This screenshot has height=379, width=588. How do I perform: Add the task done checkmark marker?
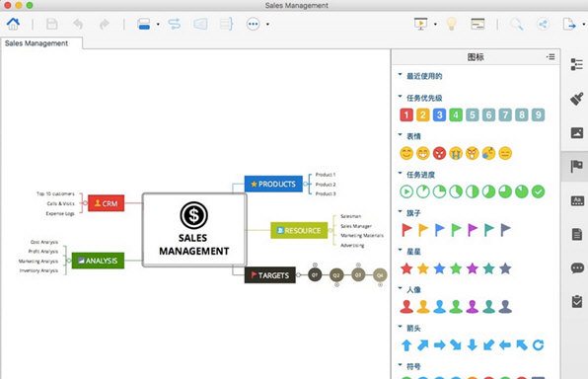538,191
